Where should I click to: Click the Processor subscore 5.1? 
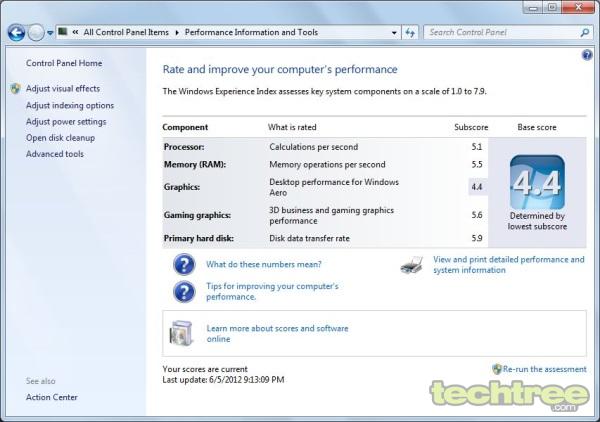(477, 147)
